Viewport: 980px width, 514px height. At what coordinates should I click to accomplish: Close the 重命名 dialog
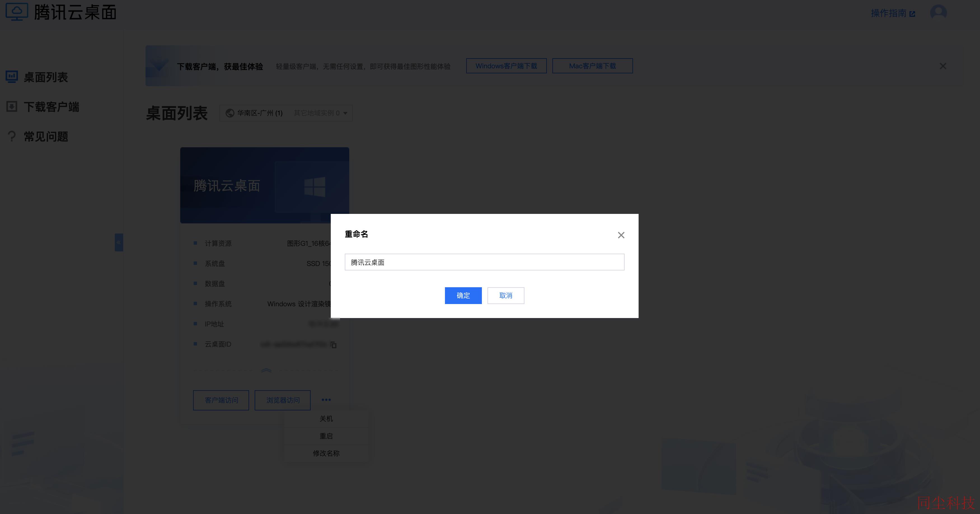point(621,235)
